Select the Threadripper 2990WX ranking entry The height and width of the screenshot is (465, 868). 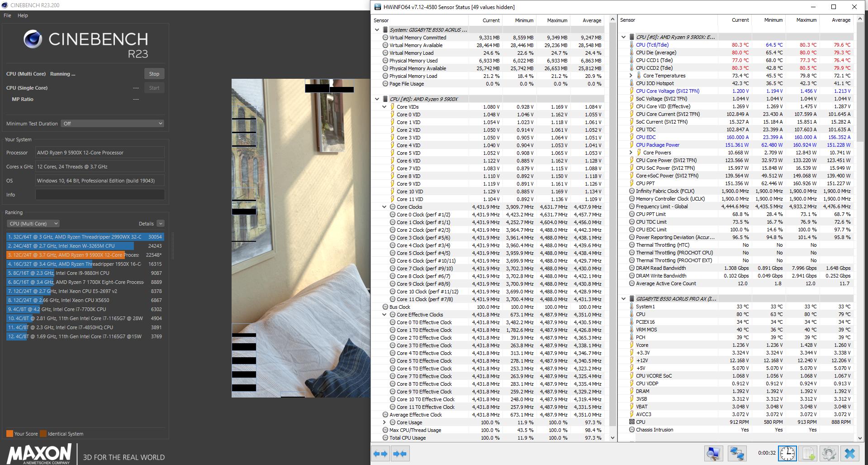tap(85, 237)
